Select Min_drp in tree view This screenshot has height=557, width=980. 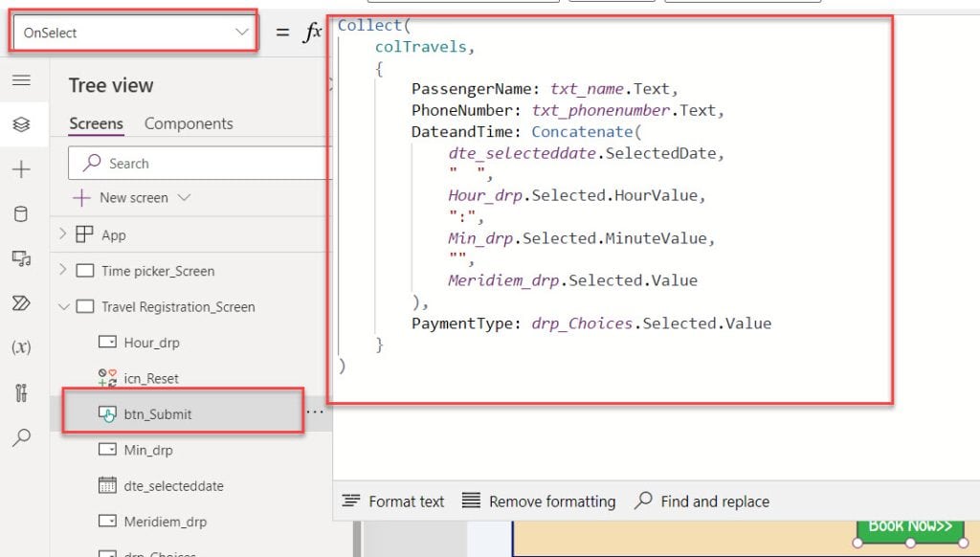click(x=148, y=450)
